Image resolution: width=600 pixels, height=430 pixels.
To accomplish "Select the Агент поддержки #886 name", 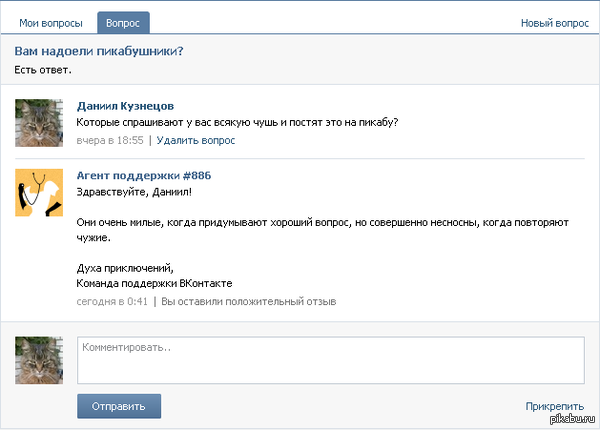I will [x=143, y=175].
